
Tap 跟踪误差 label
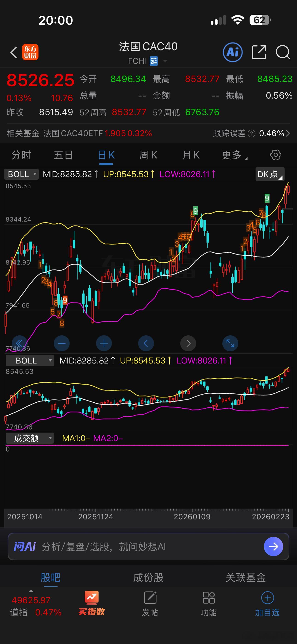(229, 133)
